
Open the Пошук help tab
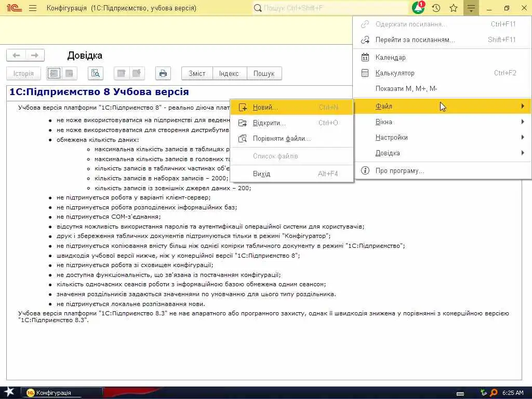(264, 73)
